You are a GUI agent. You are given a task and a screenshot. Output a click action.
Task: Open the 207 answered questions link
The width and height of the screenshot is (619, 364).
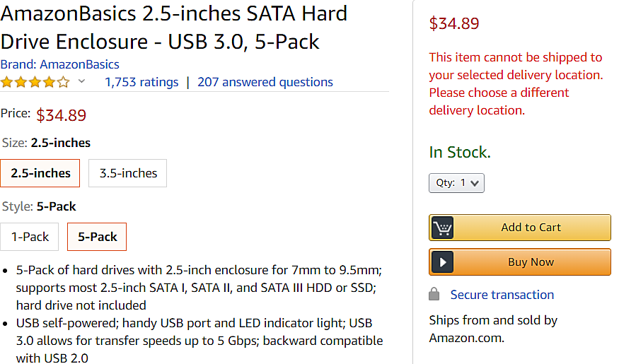coord(265,82)
